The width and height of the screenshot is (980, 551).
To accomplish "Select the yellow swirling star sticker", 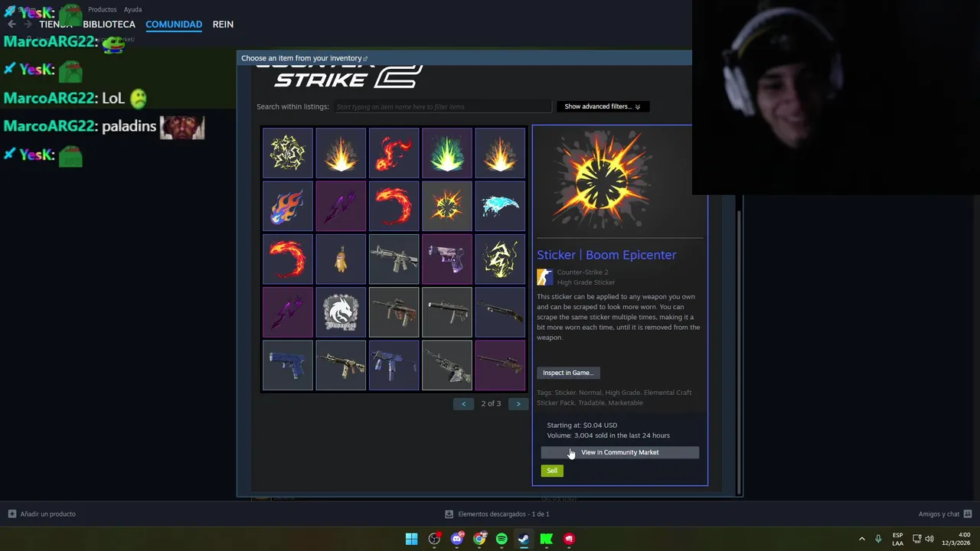I will pyautogui.click(x=288, y=152).
